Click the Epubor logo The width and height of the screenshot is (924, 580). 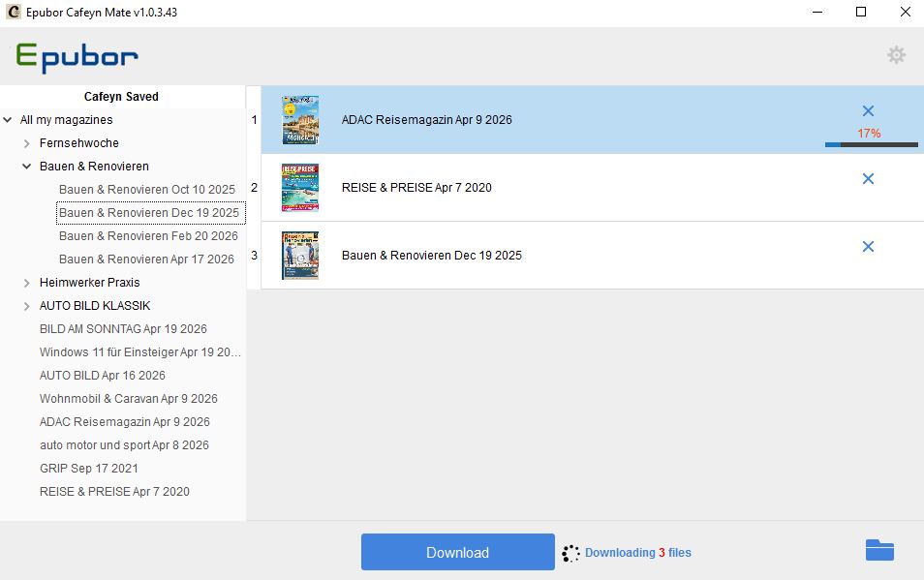click(77, 57)
